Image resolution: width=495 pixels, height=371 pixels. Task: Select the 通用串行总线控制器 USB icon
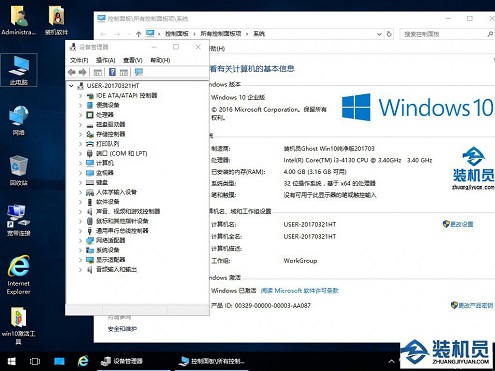tap(90, 231)
